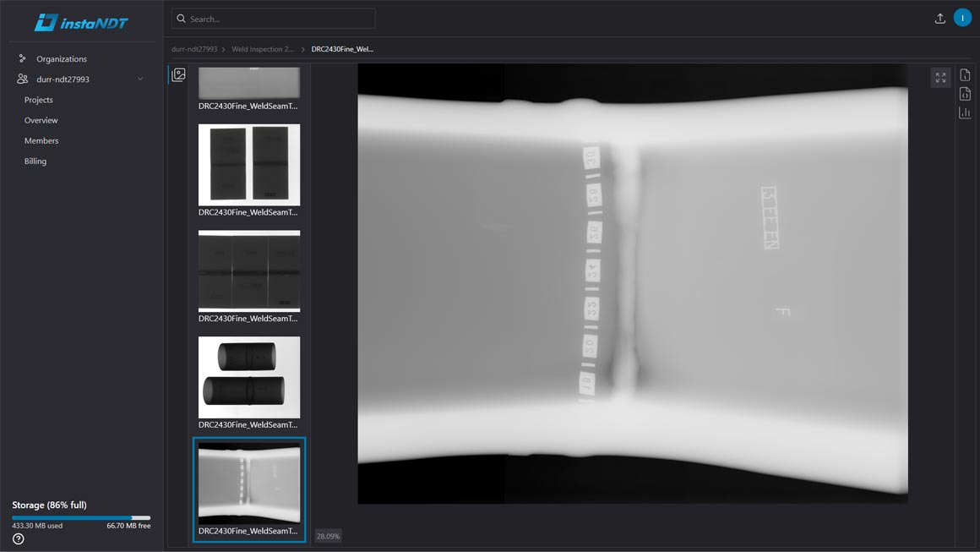Open the code metadata file icon
The width and height of the screenshot is (980, 552).
click(965, 94)
